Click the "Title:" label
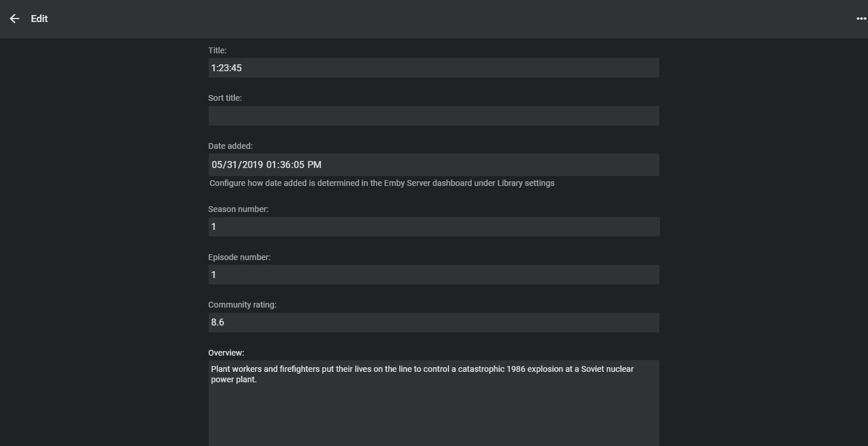 coord(217,50)
